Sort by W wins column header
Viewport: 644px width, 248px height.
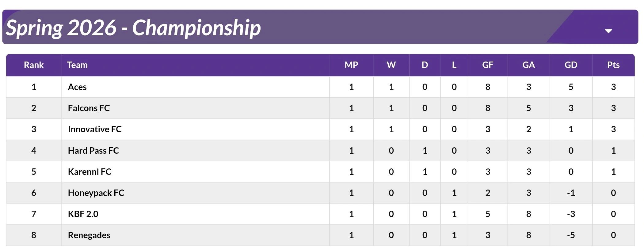391,65
